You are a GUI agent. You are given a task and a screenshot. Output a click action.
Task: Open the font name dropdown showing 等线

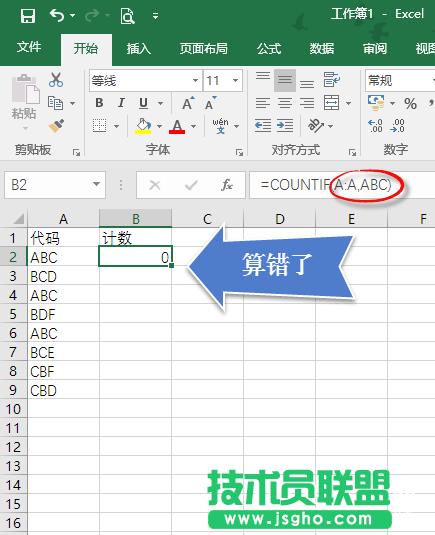(195, 81)
